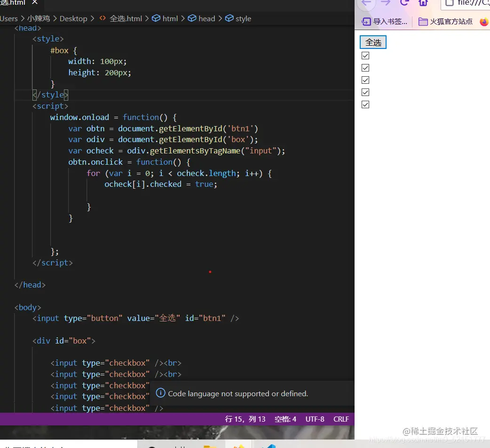Viewport: 490px width, 448px height.
Task: Click the 'Code language not supported' message
Action: point(238,393)
